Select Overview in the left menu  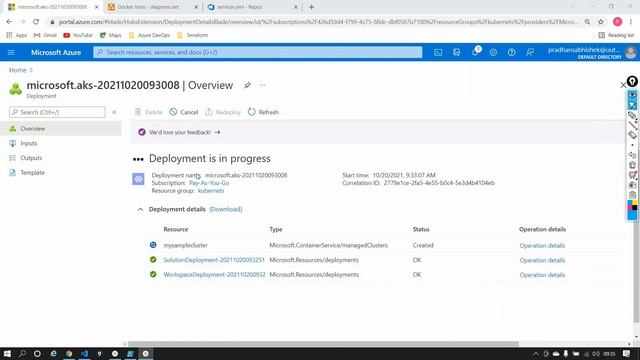tap(61, 129)
